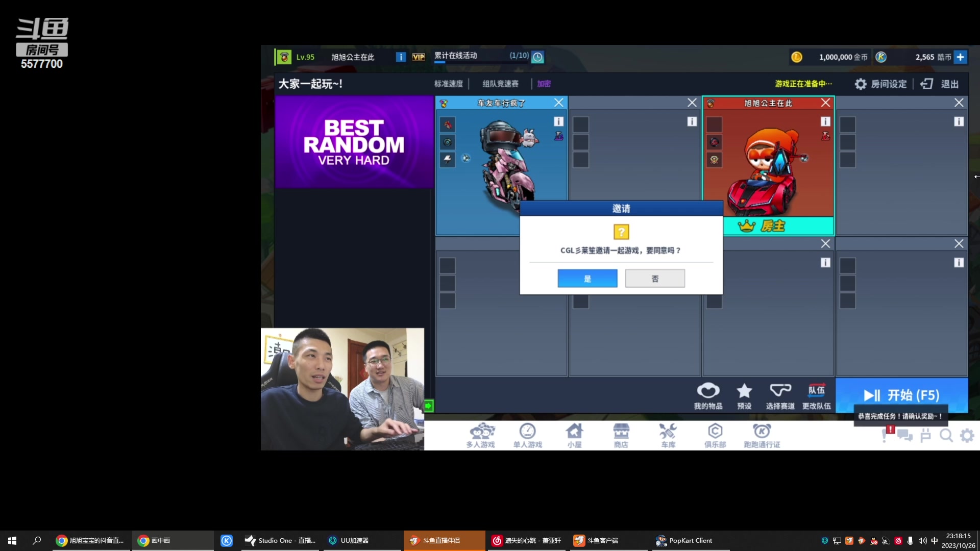Accept the invitation with the 是 button
The image size is (980, 551).
(x=587, y=279)
